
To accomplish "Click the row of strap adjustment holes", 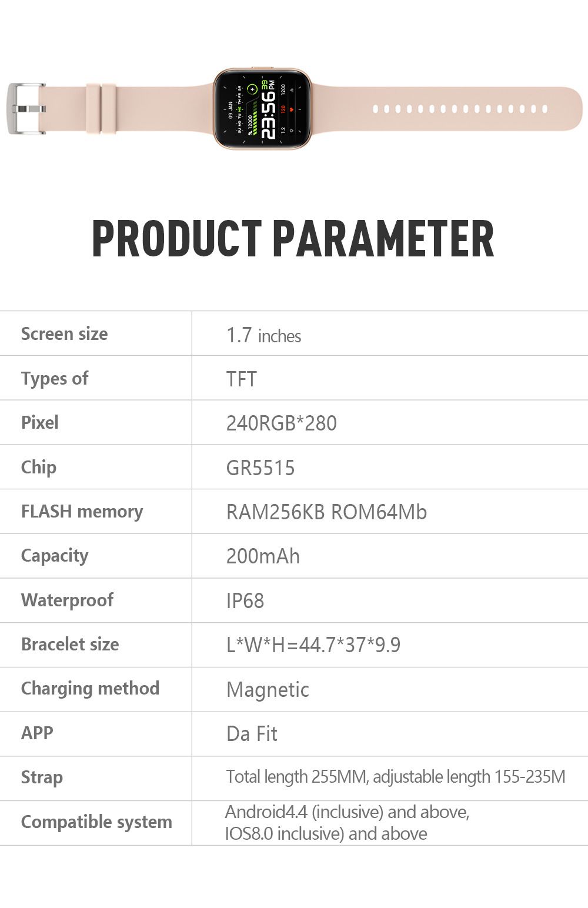I will coord(460,109).
